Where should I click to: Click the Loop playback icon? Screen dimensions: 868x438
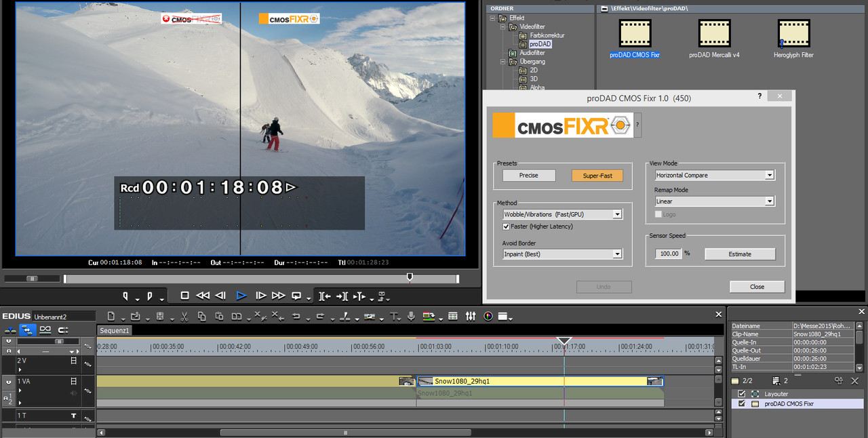[x=296, y=296]
